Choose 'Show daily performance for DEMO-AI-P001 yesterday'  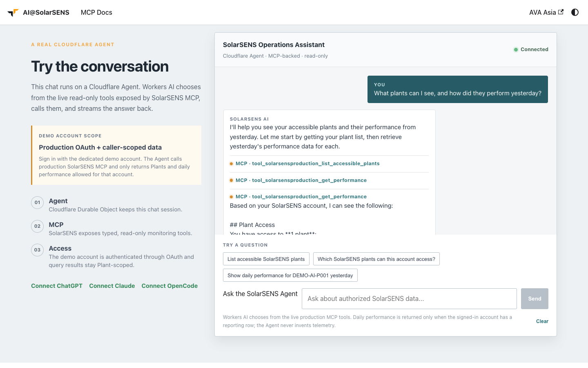290,275
